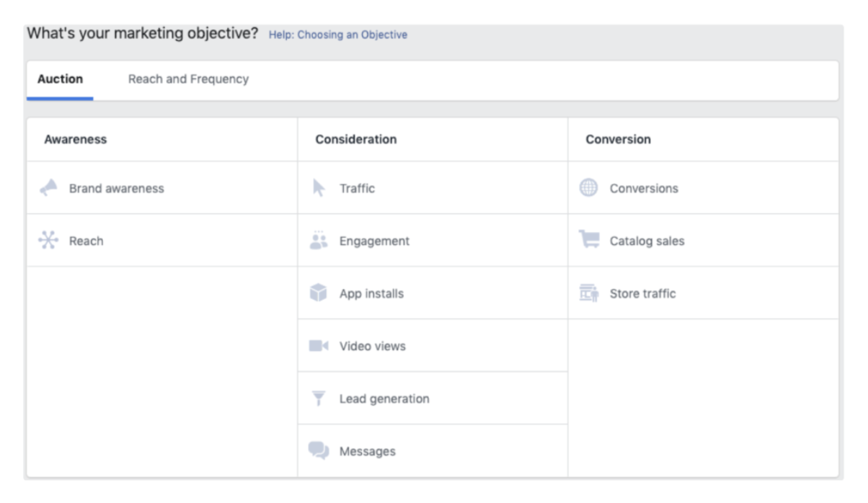Click the Conversion column heading

(x=618, y=140)
